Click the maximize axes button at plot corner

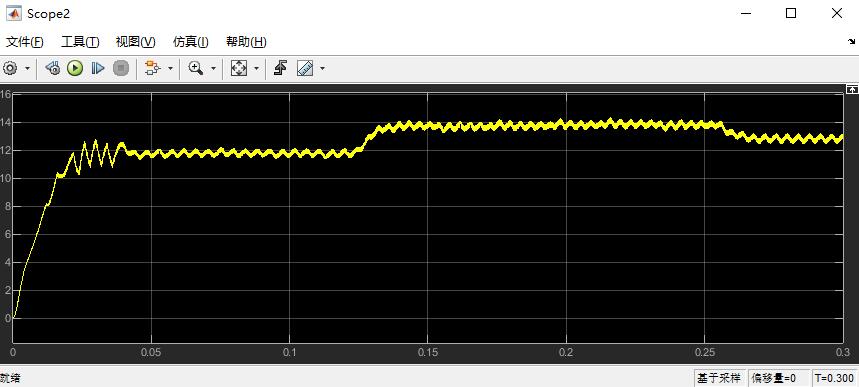click(x=852, y=89)
